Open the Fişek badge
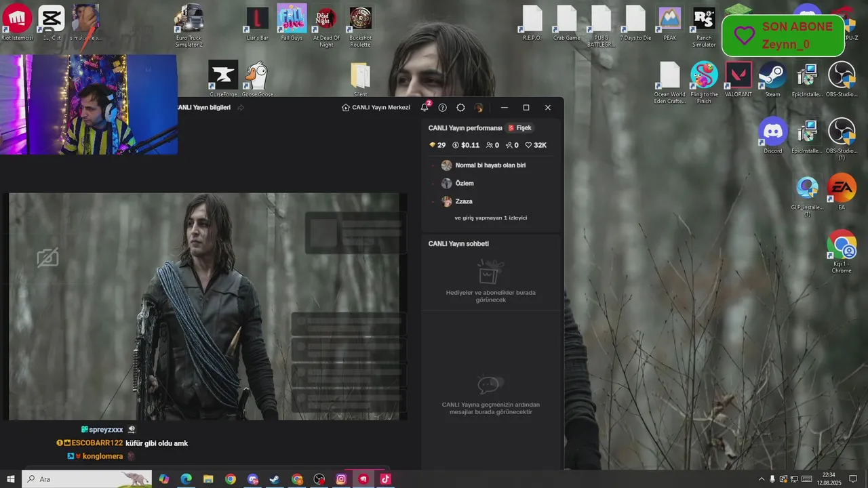Image resolution: width=868 pixels, height=488 pixels. pyautogui.click(x=520, y=127)
